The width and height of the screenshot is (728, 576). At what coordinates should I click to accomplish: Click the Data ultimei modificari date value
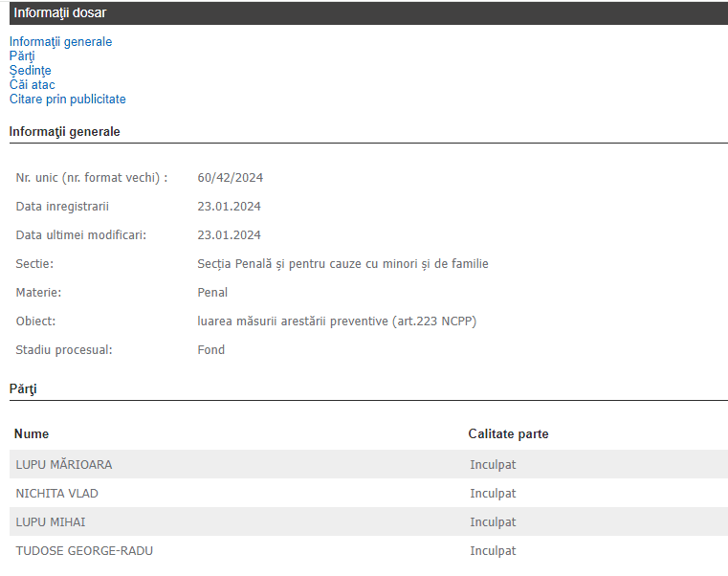point(229,235)
